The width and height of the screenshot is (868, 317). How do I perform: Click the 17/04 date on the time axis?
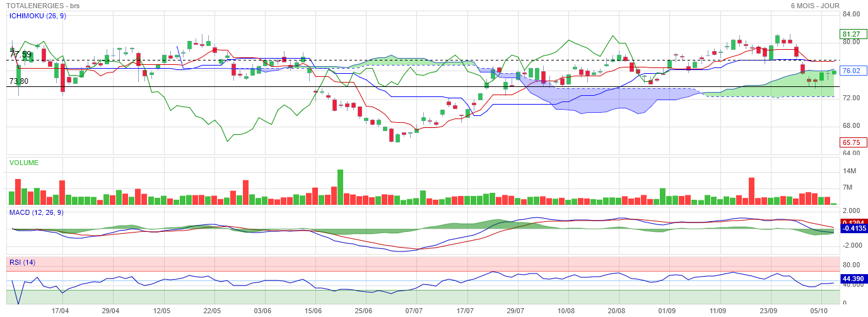[60, 311]
